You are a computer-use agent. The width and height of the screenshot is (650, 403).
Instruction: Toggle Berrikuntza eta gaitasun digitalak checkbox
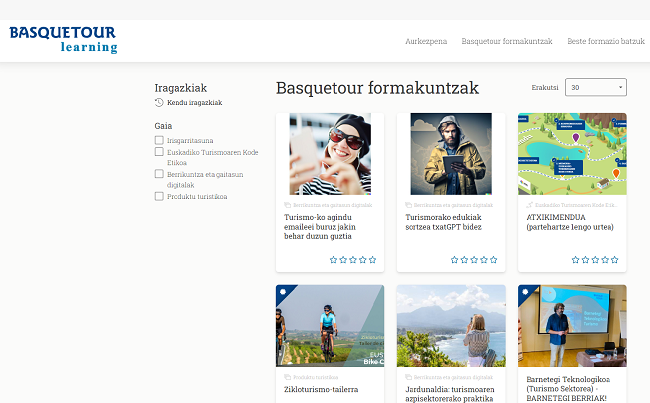point(159,174)
